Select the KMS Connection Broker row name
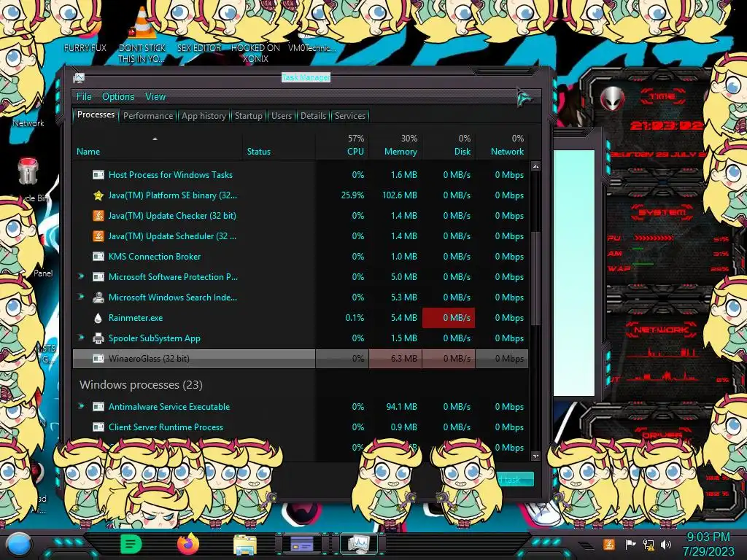 tap(155, 256)
